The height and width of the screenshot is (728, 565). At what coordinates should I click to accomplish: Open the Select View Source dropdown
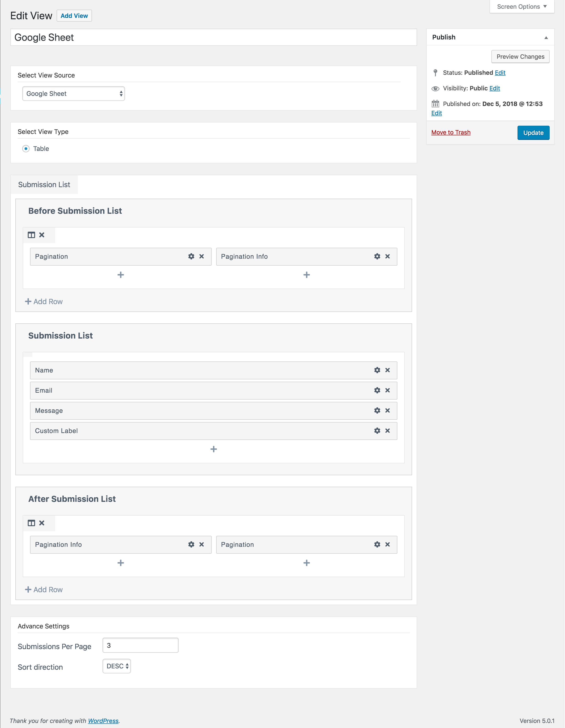[73, 94]
